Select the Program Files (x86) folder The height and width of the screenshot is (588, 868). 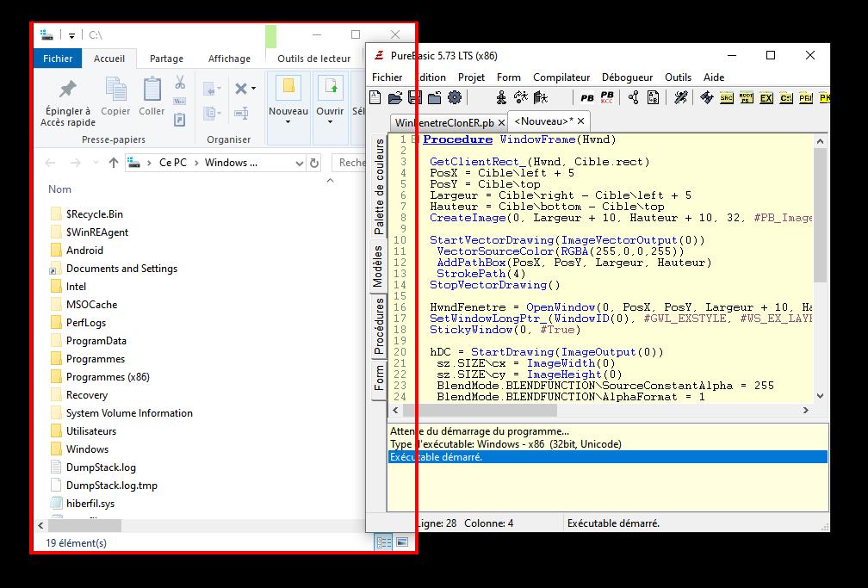[x=107, y=377]
